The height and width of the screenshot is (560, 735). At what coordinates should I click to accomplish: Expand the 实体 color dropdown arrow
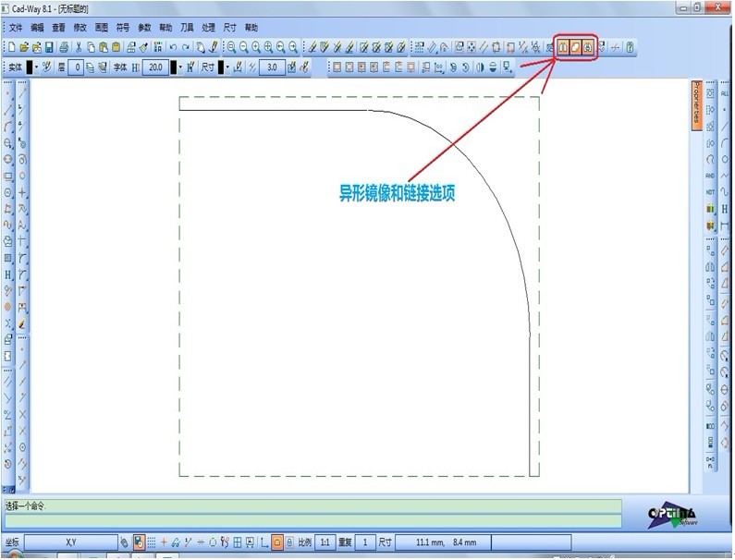click(x=37, y=67)
